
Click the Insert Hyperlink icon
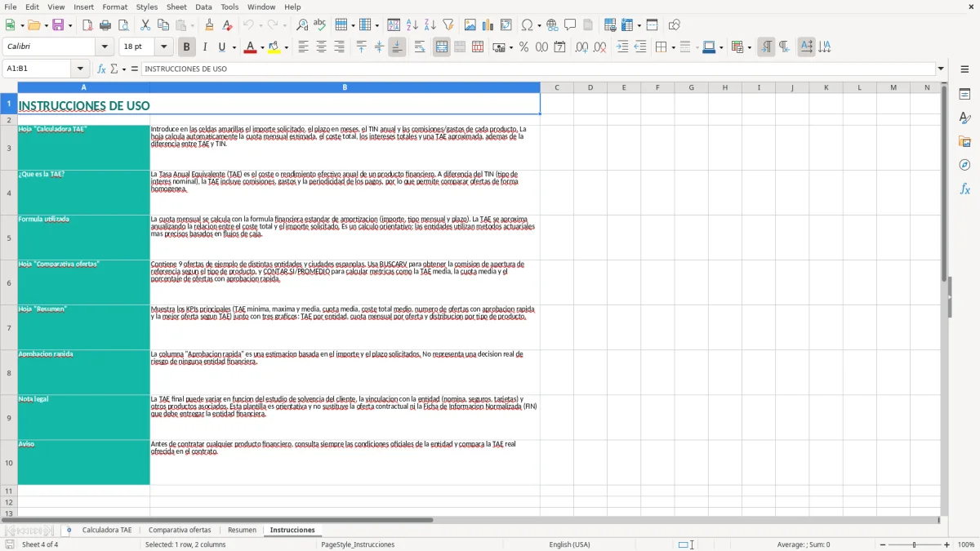[x=553, y=25]
